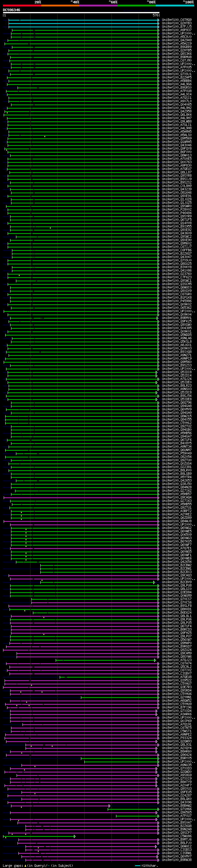Select the UniRef100_B9MTJ6 hit name
This screenshot has height=868, width=197.
coord(177,839)
